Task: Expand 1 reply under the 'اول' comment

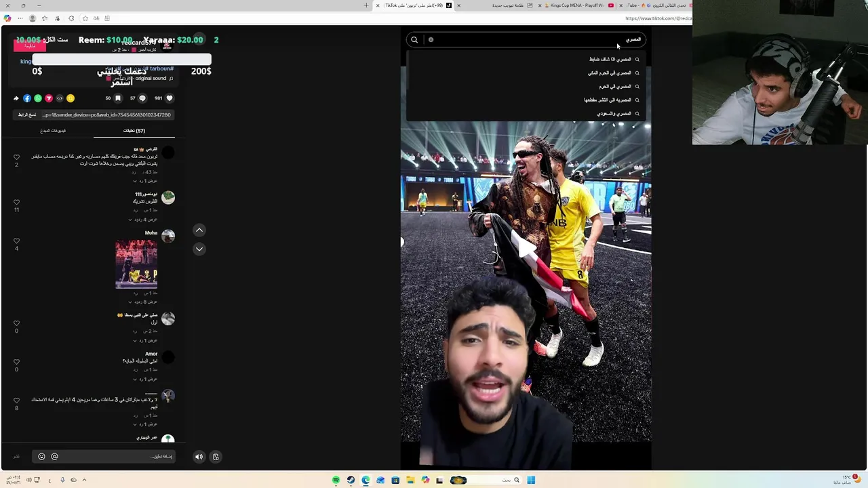Action: click(145, 340)
